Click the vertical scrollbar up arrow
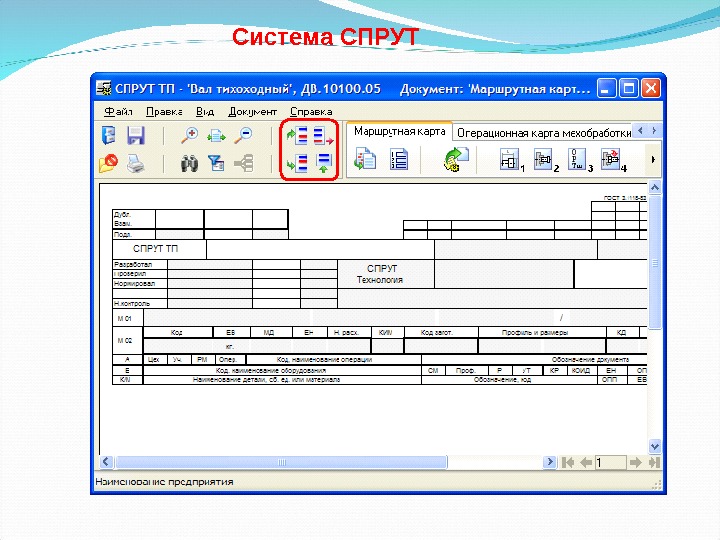Image resolution: width=720 pixels, height=540 pixels. click(655, 187)
